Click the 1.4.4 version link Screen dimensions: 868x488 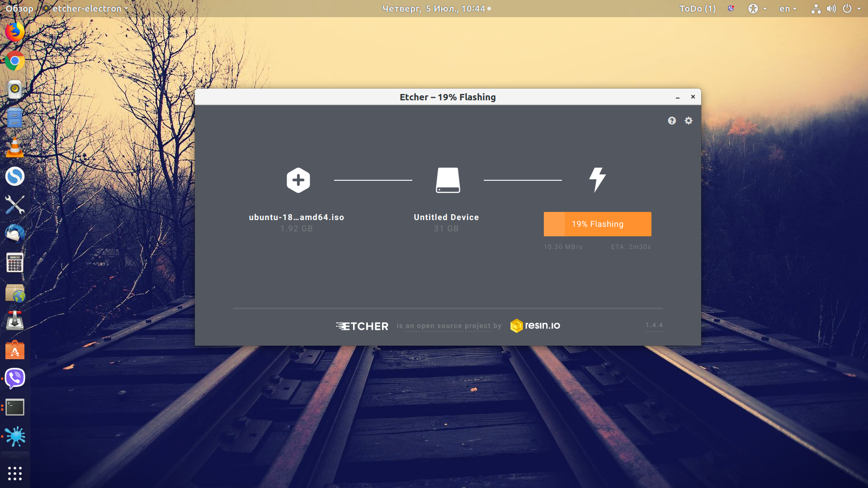[654, 325]
